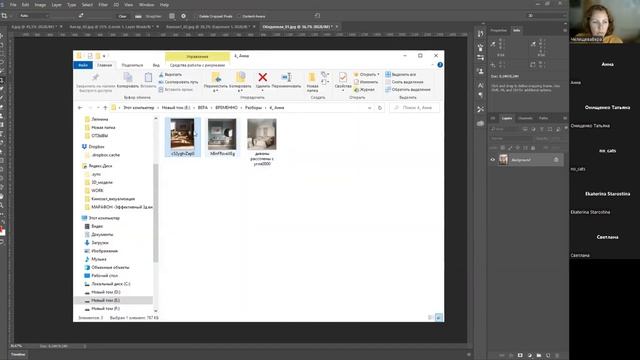Click the Clear button in crop options
This screenshot has width=640, height=360.
[122, 16]
